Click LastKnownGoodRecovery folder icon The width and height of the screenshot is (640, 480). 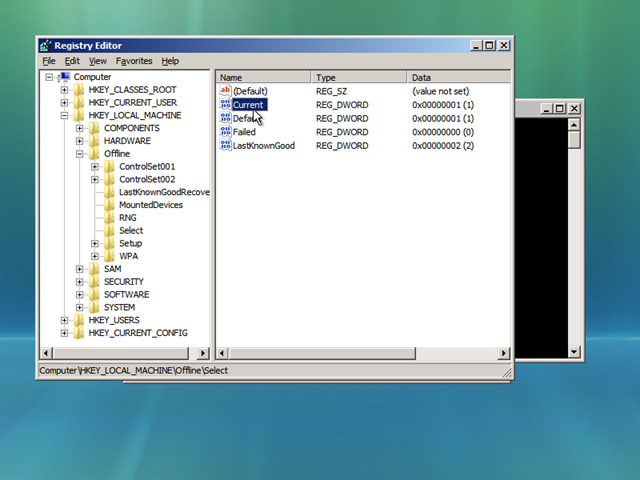(x=109, y=192)
